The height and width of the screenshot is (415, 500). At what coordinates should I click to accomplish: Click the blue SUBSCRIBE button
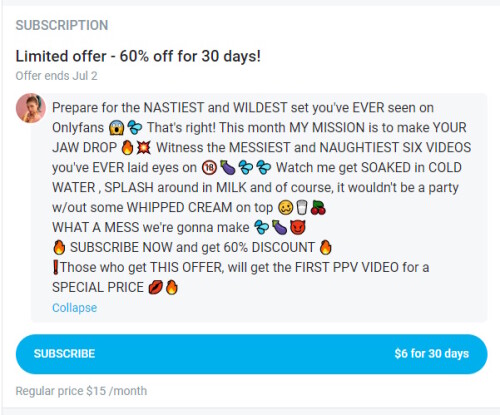click(x=251, y=354)
